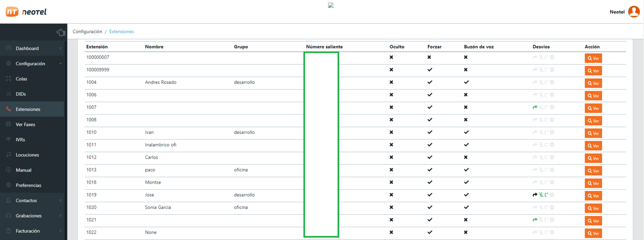Click the grey forward arrow for extension 1004
The height and width of the screenshot is (240, 644).
pyautogui.click(x=535, y=82)
